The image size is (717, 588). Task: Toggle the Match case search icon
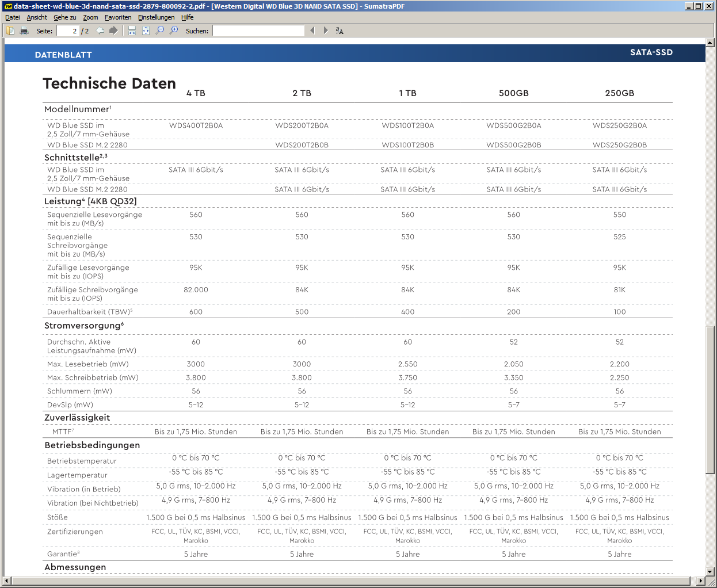340,30
